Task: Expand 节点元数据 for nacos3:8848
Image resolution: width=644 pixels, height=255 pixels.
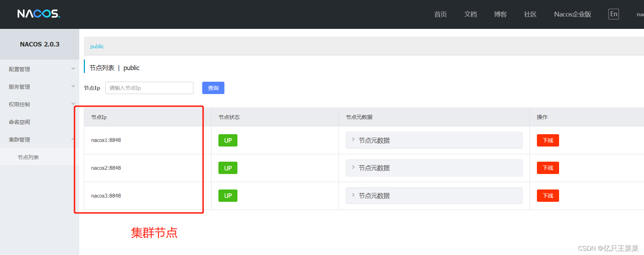Action: pos(434,195)
